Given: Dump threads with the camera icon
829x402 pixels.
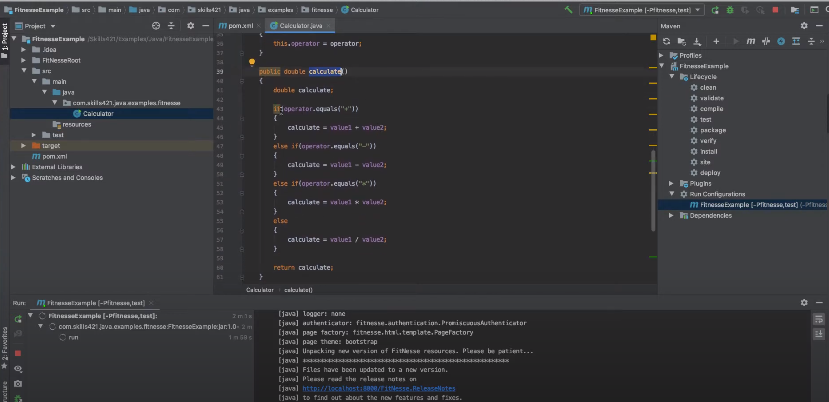Looking at the screenshot, I should 18,383.
